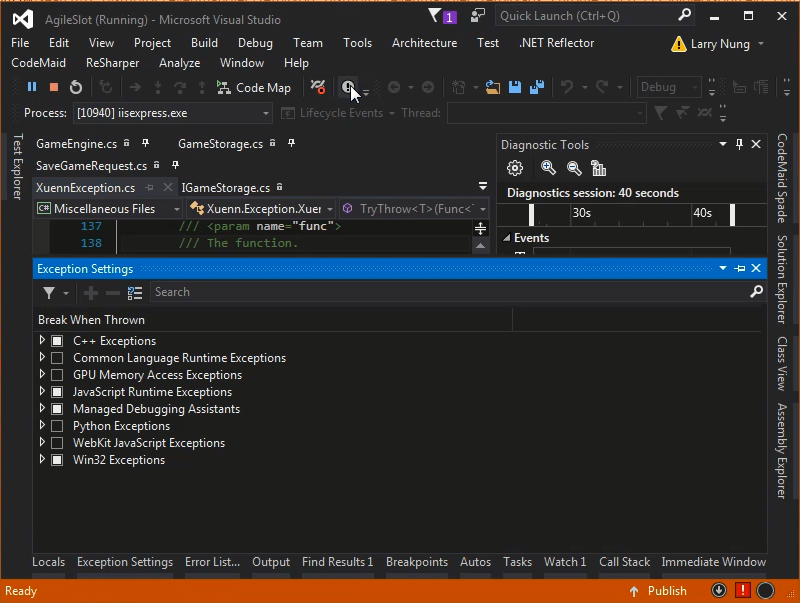800x603 pixels.
Task: Reset diagnostics view icon
Action: tap(598, 168)
